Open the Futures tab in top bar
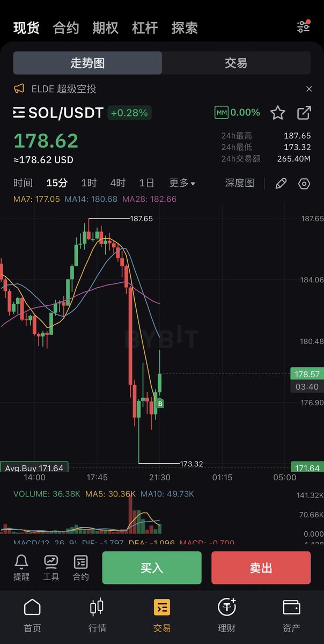Screen dimensions: 324x644 pos(66,28)
